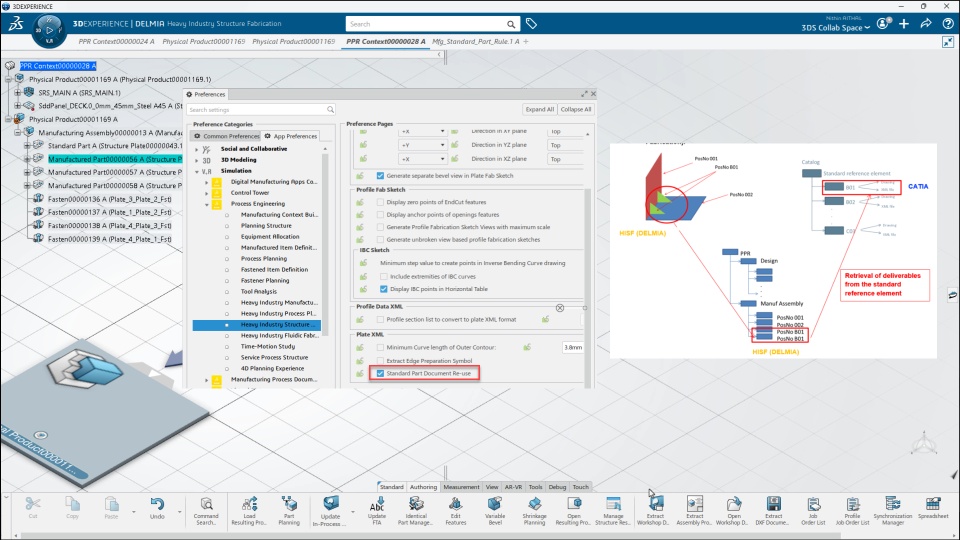Click the add plus icon in top bar
This screenshot has height=540, width=960.
point(904,24)
